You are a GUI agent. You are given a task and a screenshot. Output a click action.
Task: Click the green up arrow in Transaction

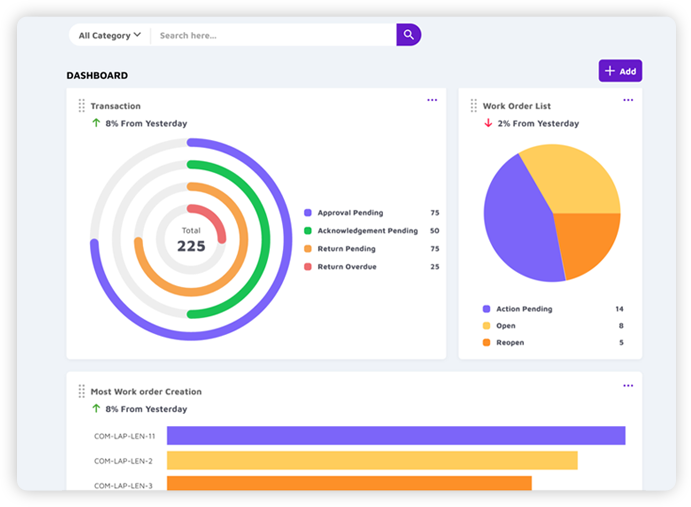point(96,123)
